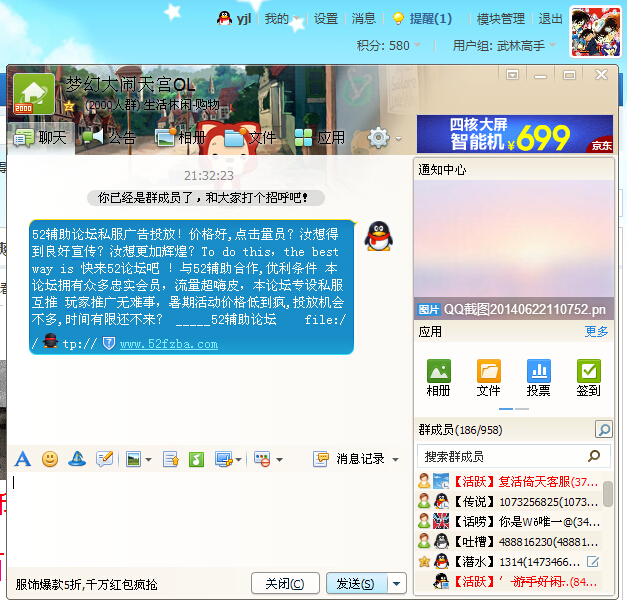Open 设置 in top navigation
Viewport: 627px width, 600px height.
(325, 19)
